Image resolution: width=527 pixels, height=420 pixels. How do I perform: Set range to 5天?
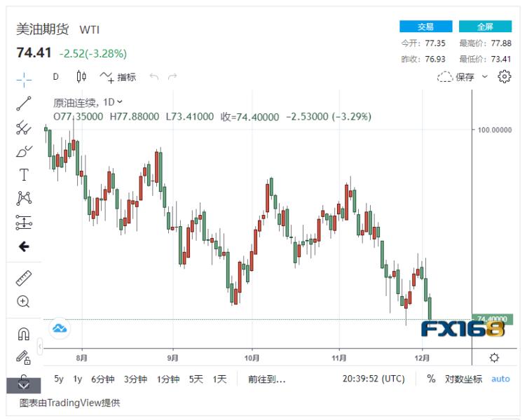pyautogui.click(x=196, y=379)
